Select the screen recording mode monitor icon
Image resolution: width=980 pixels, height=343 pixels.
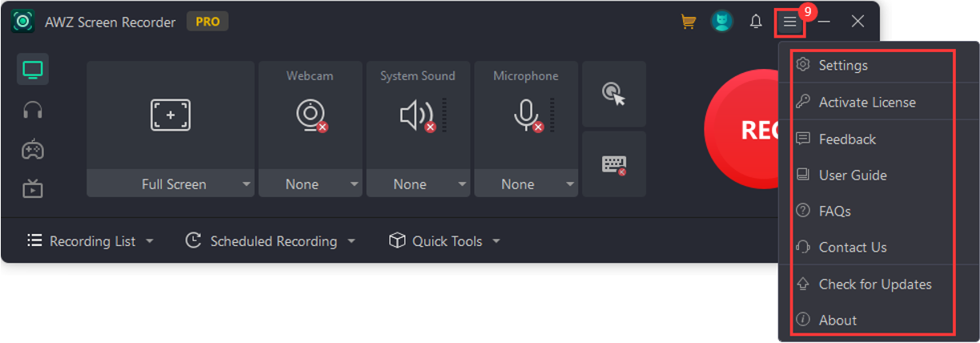point(33,70)
